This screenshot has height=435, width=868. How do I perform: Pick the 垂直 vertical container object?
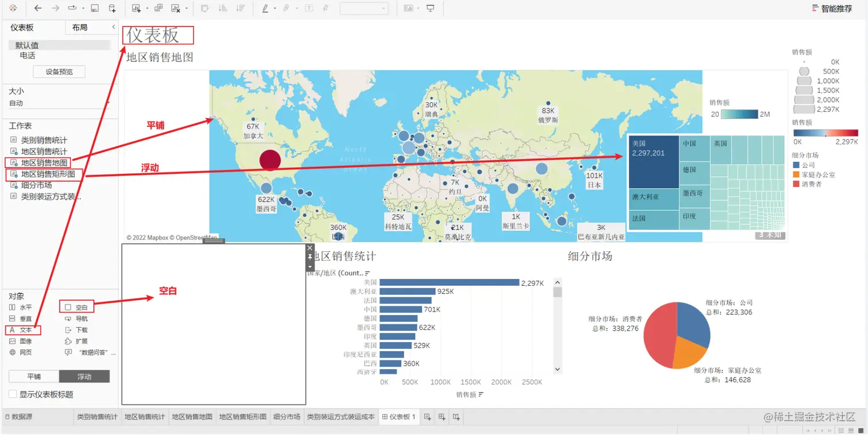[21, 319]
